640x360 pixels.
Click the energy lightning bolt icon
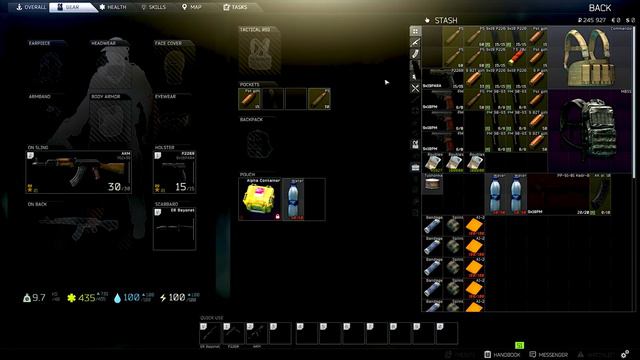[x=163, y=298]
